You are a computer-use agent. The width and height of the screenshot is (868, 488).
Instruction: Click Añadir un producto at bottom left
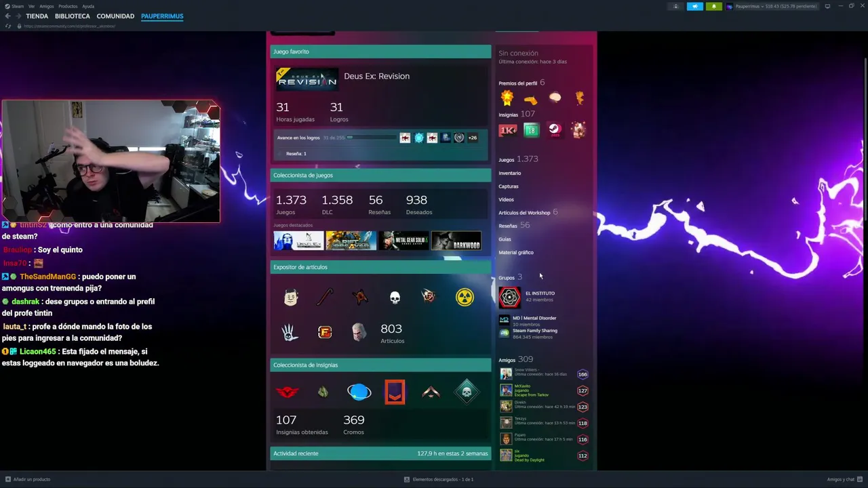tap(28, 479)
